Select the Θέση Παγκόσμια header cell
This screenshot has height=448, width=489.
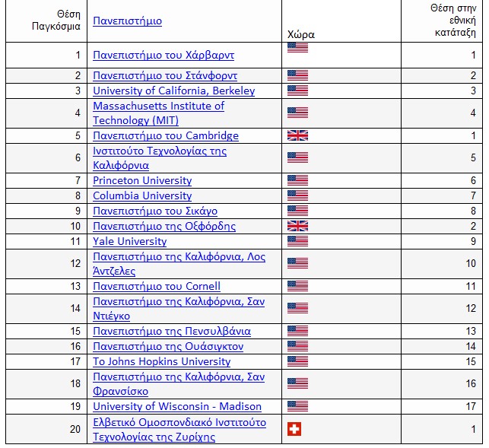pos(46,21)
